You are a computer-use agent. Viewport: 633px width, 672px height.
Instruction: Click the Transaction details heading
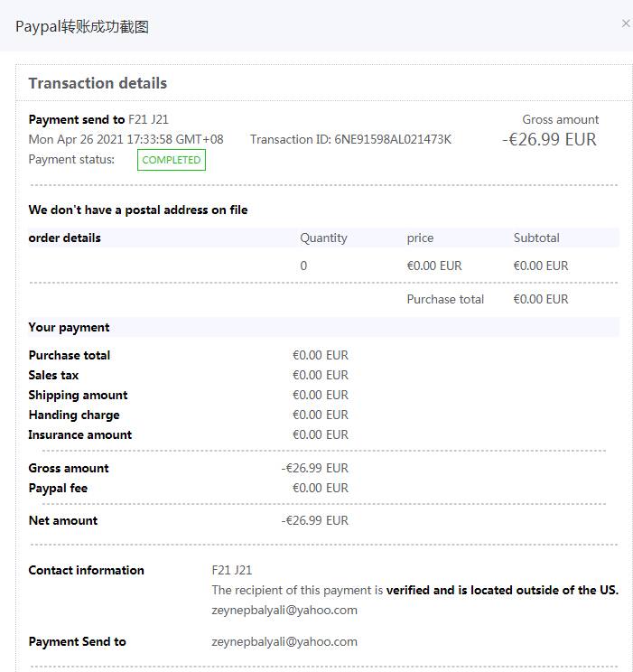click(98, 83)
